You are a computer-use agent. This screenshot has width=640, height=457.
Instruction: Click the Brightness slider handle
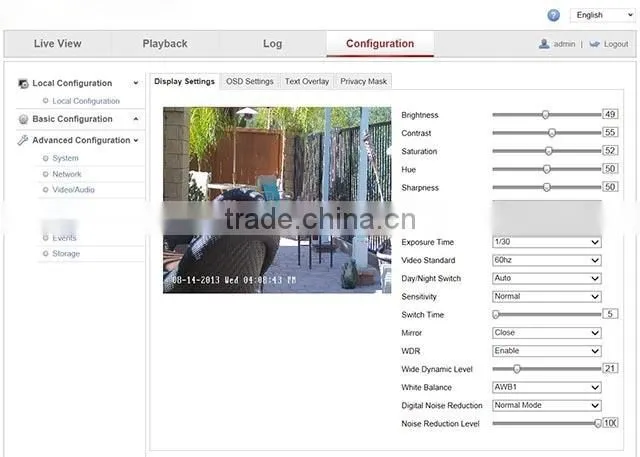[x=545, y=115]
